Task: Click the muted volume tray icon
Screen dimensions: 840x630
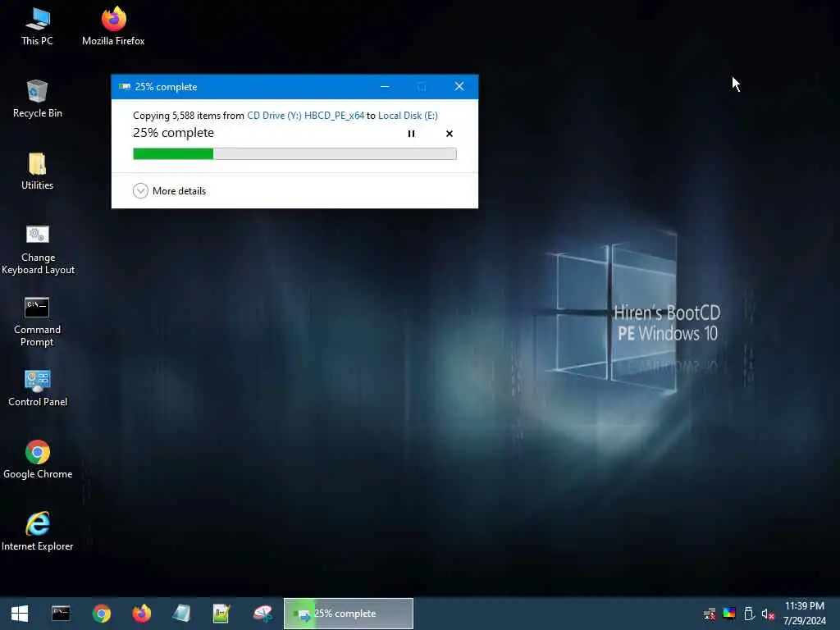Action: 768,614
